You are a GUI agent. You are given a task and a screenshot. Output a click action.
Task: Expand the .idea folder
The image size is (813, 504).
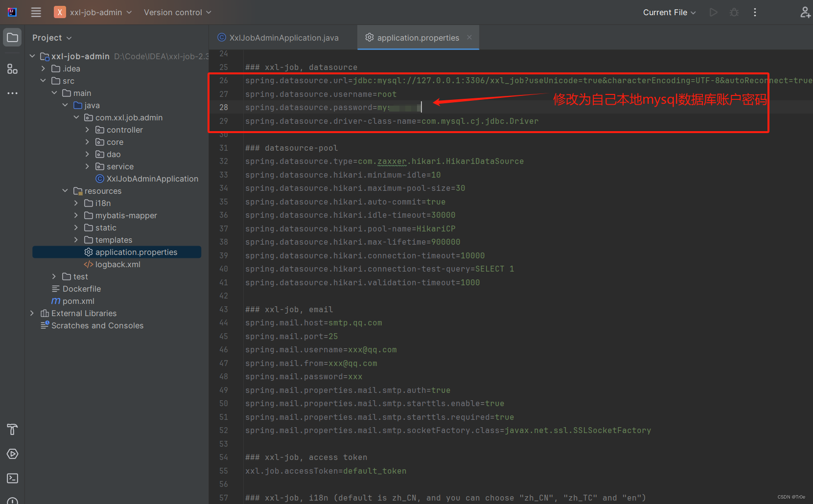click(43, 69)
